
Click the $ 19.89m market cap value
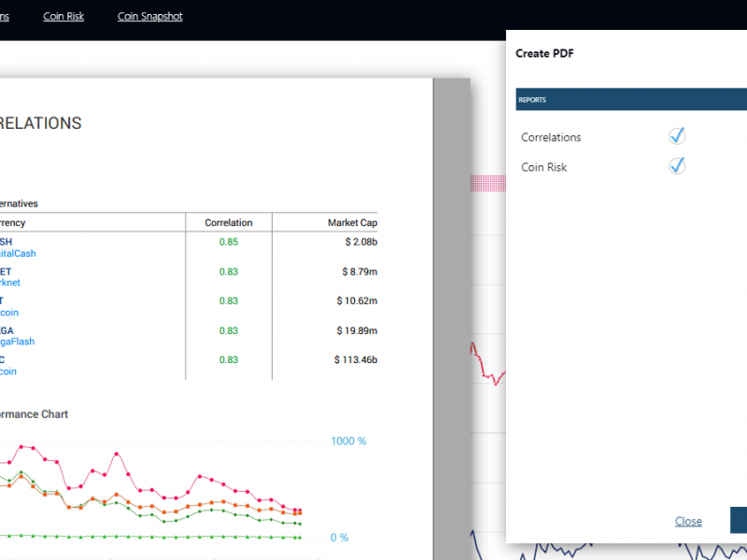(x=358, y=330)
